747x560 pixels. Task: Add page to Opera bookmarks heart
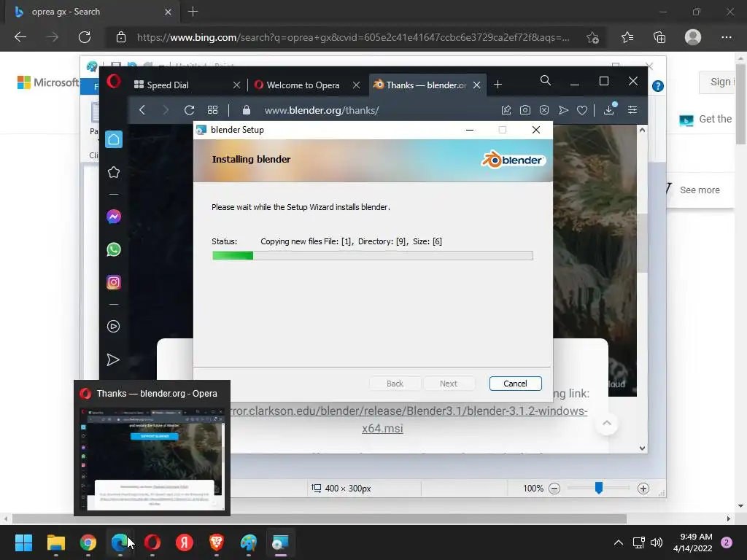pyautogui.click(x=581, y=110)
